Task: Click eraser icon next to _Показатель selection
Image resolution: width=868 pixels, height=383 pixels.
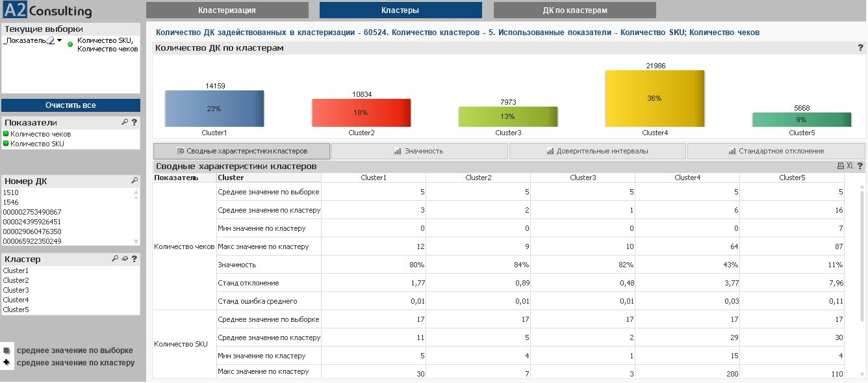Action: [x=51, y=40]
